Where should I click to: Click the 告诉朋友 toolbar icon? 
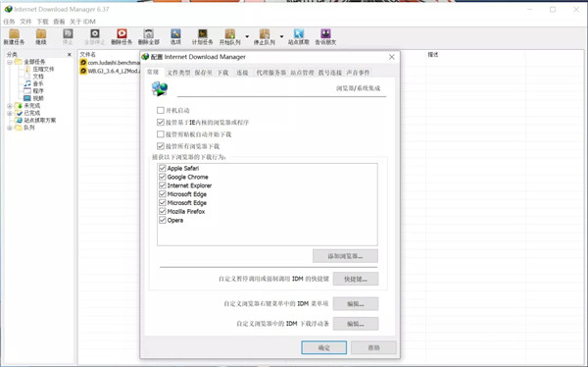click(325, 37)
